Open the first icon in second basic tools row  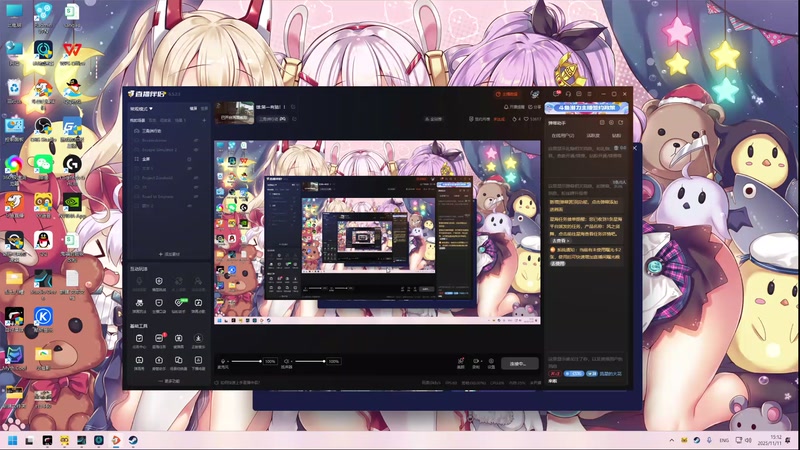139,360
